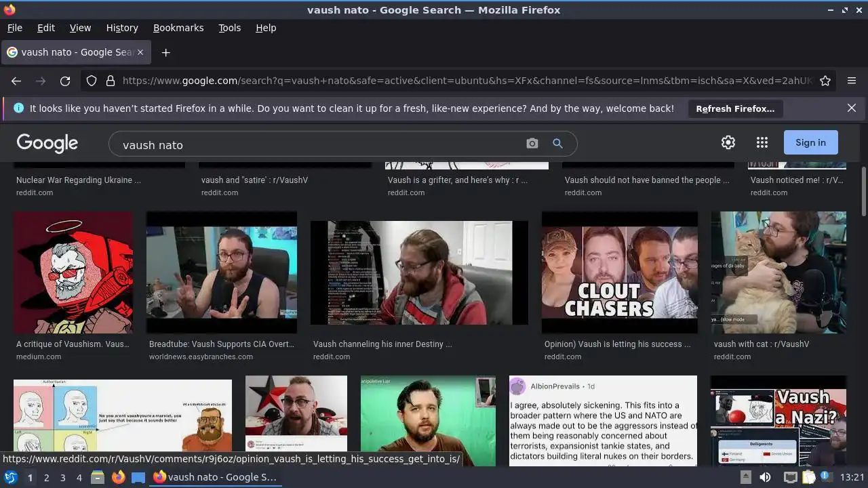Close the 'vaush nato - Google Search' tab
Screen dimensions: 868x488
tap(140, 52)
